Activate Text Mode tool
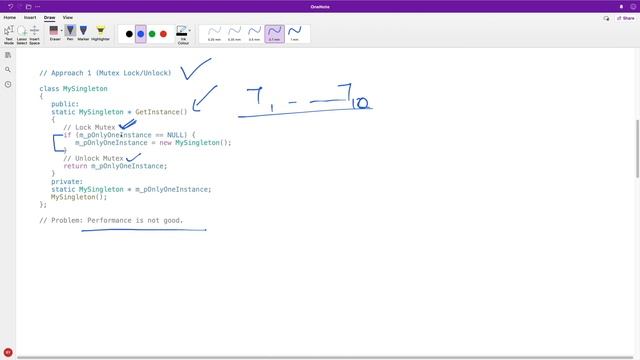Screen dimensions: 640x360 9,35
